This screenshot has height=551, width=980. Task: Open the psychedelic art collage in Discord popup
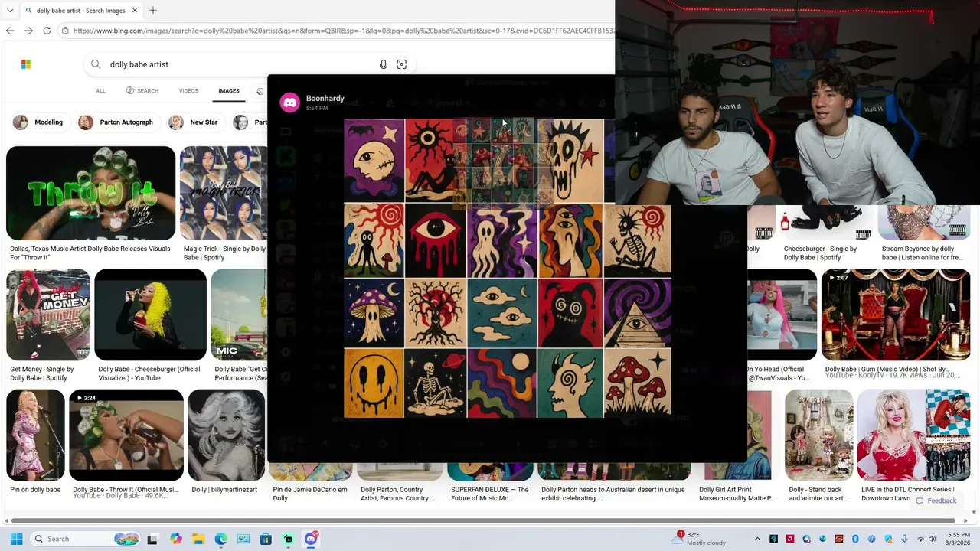coord(508,268)
